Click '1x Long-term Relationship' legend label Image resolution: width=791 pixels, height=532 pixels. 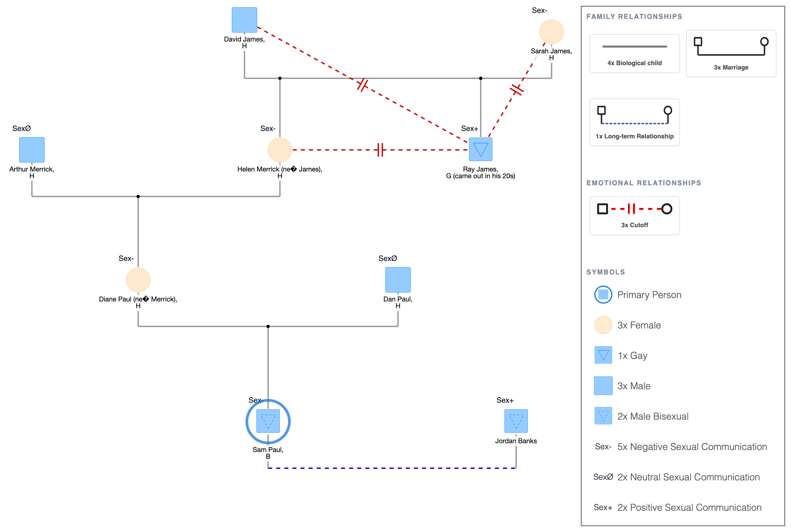(634, 136)
